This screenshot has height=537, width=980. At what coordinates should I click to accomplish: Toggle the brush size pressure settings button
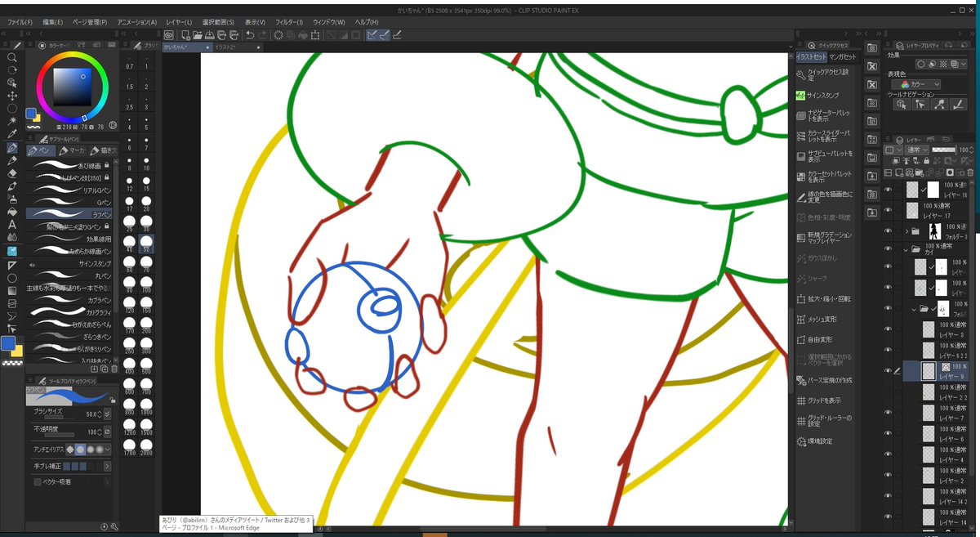click(108, 414)
